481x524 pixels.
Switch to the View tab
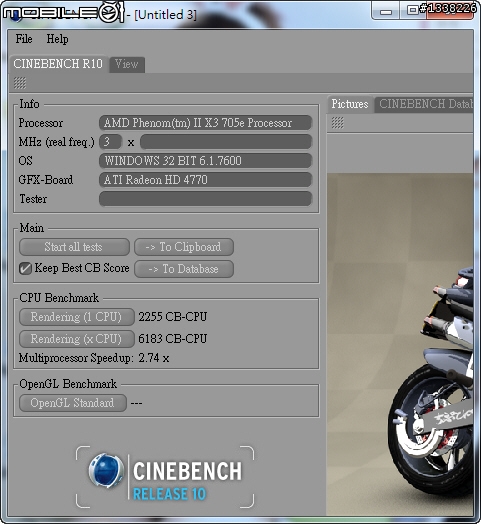[127, 64]
